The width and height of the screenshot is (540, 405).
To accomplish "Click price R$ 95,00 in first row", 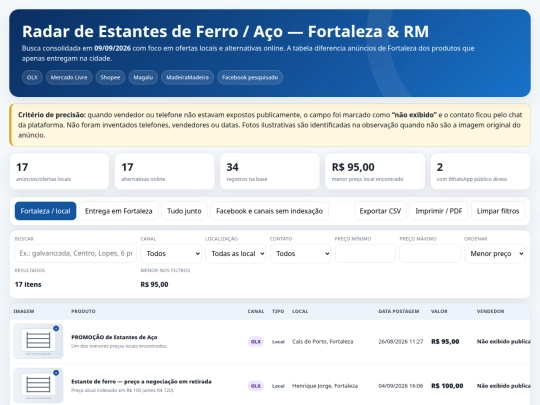I will tap(445, 342).
